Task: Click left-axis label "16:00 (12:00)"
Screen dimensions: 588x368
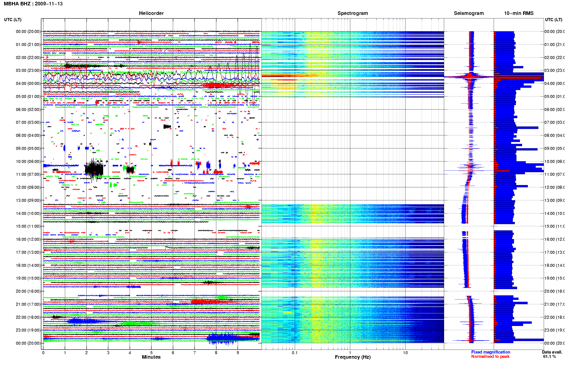Action: [x=28, y=239]
